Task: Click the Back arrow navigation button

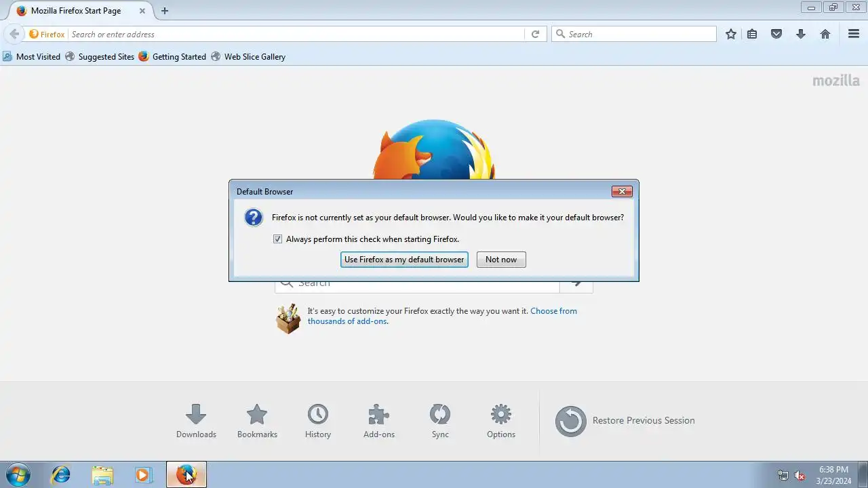Action: click(x=14, y=34)
